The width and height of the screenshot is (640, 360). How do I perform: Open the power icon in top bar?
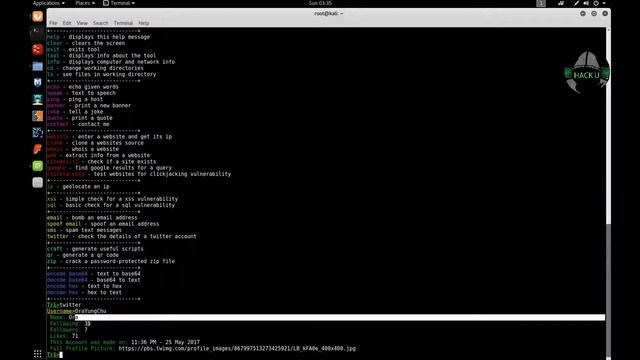596,3
